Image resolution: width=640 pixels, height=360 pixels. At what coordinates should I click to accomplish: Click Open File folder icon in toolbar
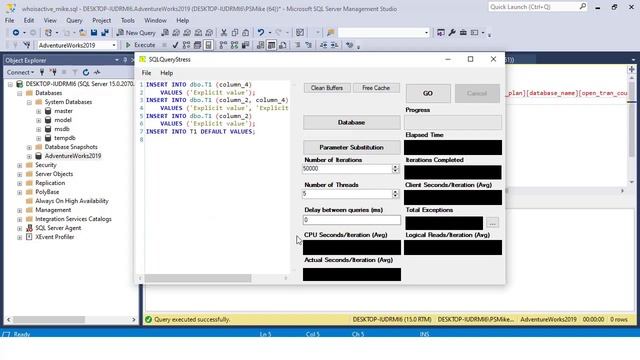point(82,33)
